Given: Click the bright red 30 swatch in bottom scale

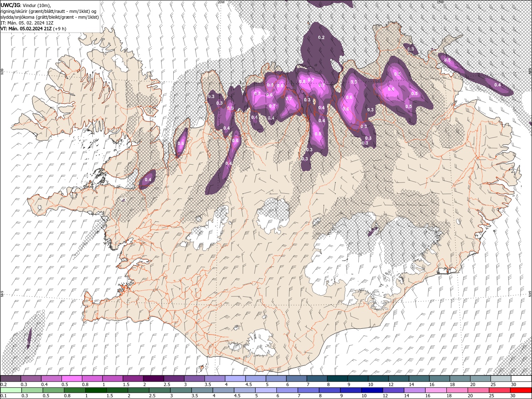Looking at the screenshot, I should point(521,390).
